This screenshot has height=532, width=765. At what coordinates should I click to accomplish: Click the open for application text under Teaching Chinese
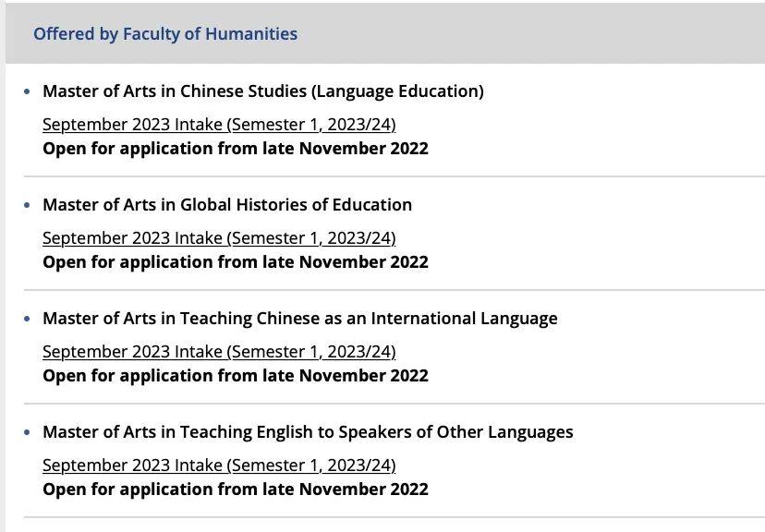pos(236,376)
